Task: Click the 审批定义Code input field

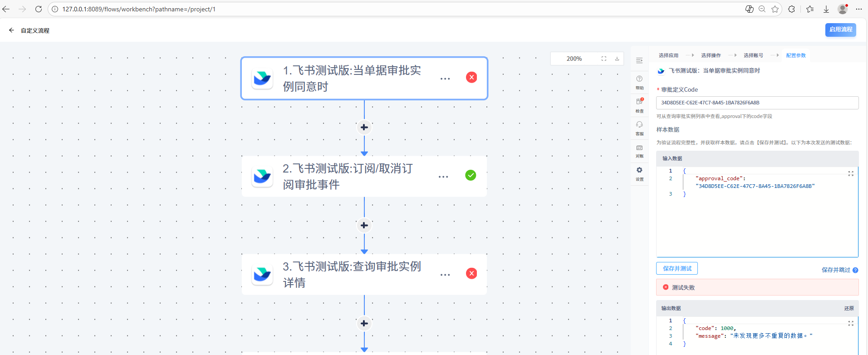Action: click(x=757, y=103)
